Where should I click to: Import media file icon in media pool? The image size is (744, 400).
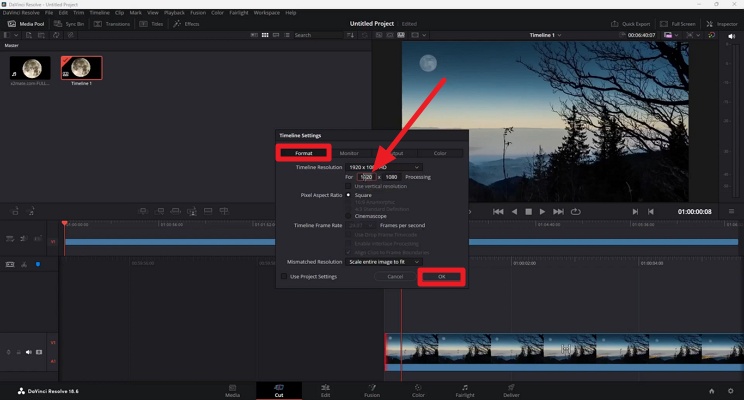pos(29,35)
